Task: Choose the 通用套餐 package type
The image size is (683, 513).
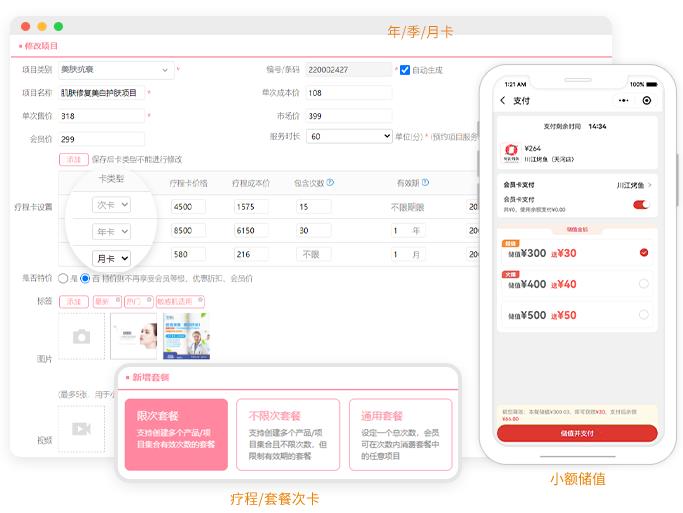Action: click(x=400, y=434)
